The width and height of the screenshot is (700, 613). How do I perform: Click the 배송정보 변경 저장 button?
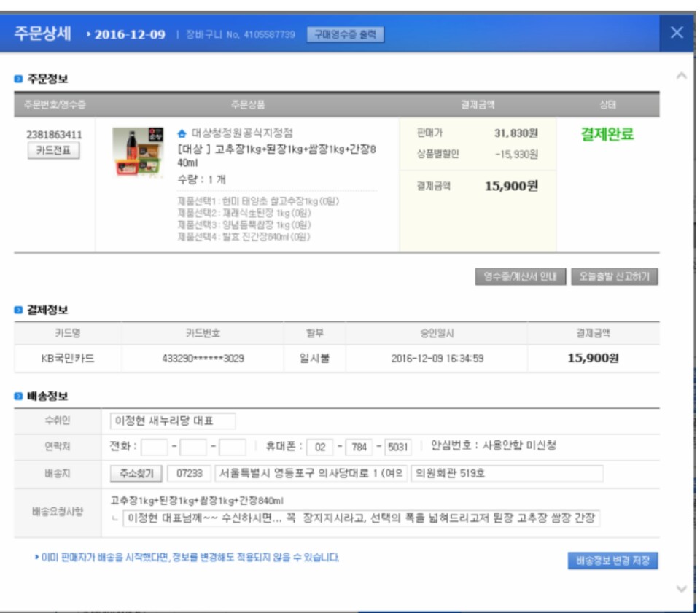[x=612, y=561]
